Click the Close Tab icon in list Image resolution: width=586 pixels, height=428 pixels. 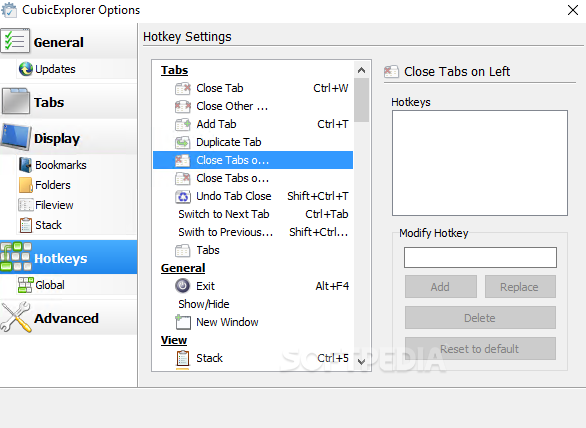[x=183, y=89]
